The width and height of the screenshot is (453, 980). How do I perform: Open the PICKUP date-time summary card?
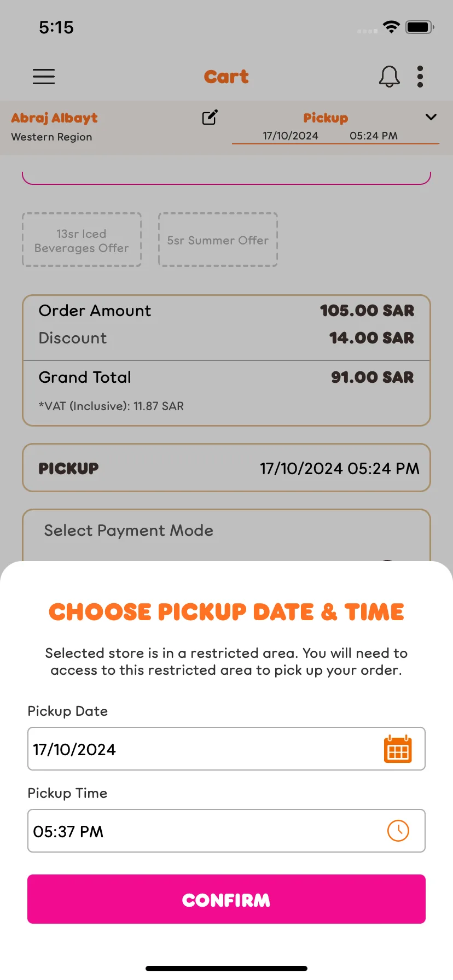[x=226, y=468]
